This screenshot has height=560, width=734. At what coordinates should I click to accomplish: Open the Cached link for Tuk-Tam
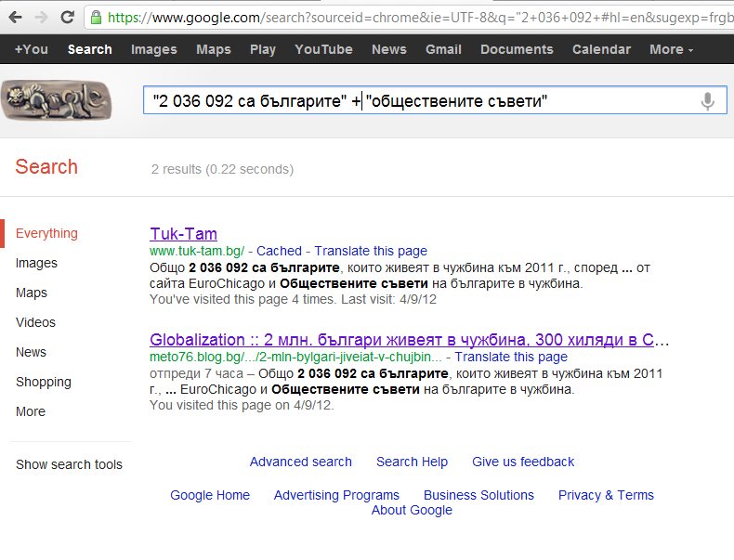[x=279, y=251]
